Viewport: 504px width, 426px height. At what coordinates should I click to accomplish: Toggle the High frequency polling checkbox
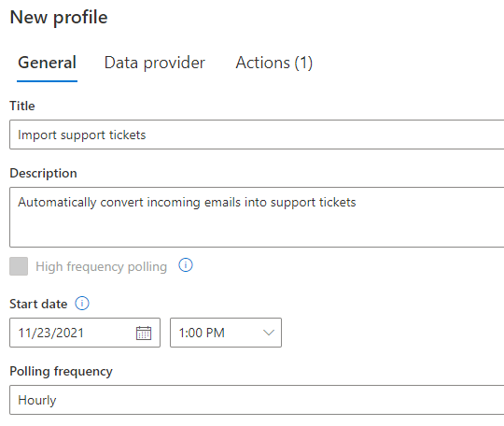tap(19, 266)
